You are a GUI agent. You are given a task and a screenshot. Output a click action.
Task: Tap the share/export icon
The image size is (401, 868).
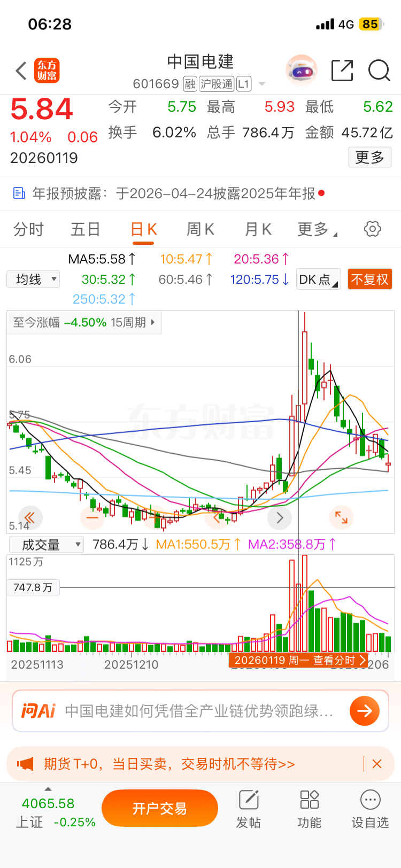tap(342, 71)
